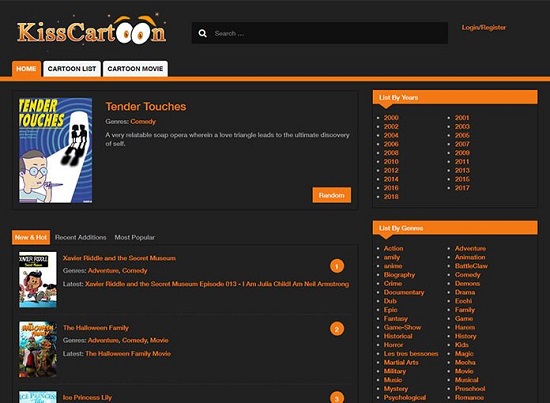Open the Mystery genre link
The height and width of the screenshot is (403, 550).
pyautogui.click(x=396, y=389)
